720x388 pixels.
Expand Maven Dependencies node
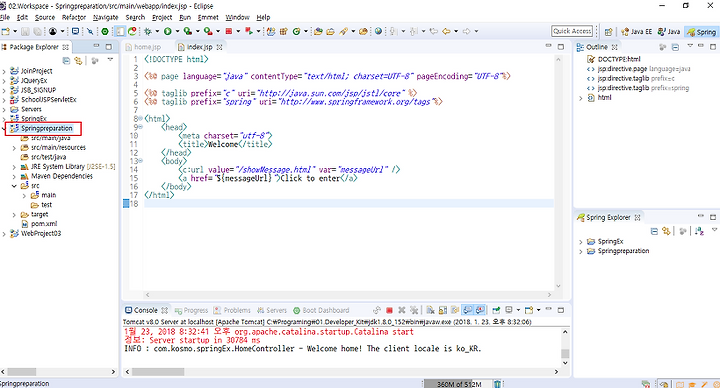[14, 177]
